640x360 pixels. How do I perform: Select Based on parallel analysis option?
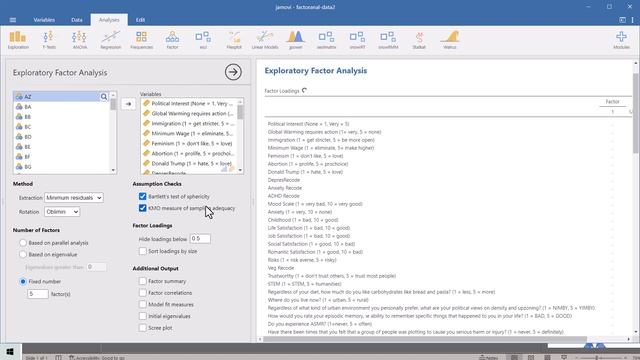point(23,243)
